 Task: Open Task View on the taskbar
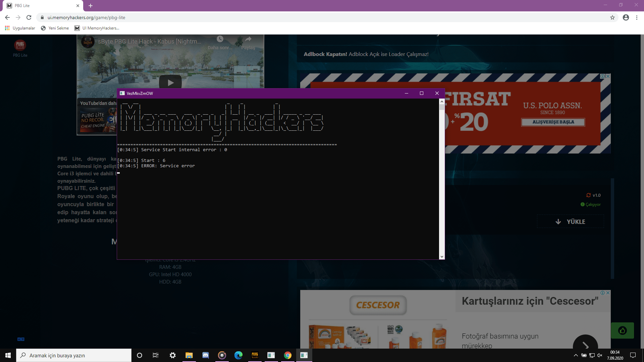point(156,355)
